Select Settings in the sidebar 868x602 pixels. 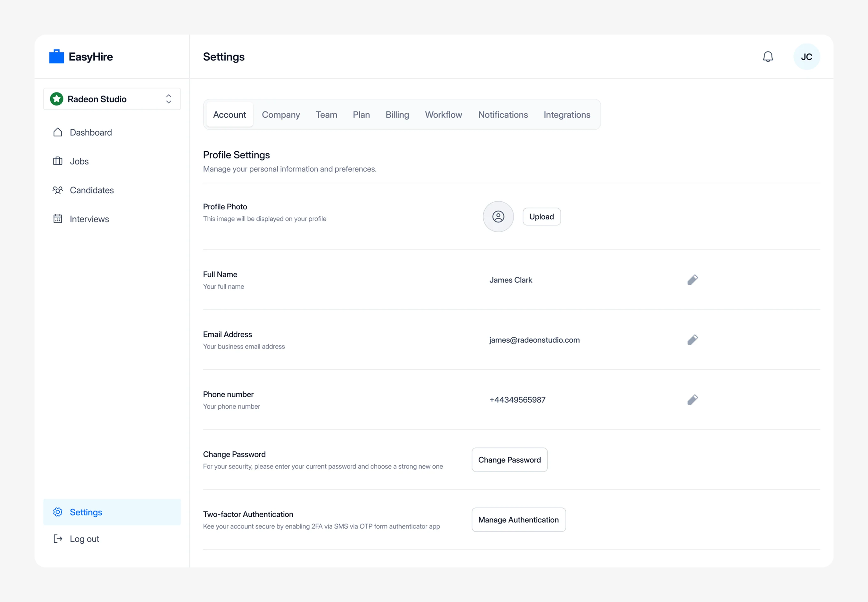(112, 512)
